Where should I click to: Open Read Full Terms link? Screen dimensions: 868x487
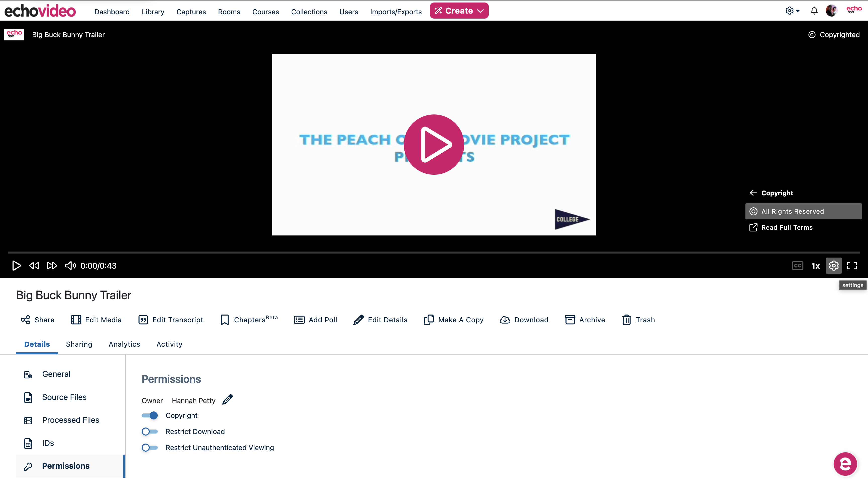[804, 227]
